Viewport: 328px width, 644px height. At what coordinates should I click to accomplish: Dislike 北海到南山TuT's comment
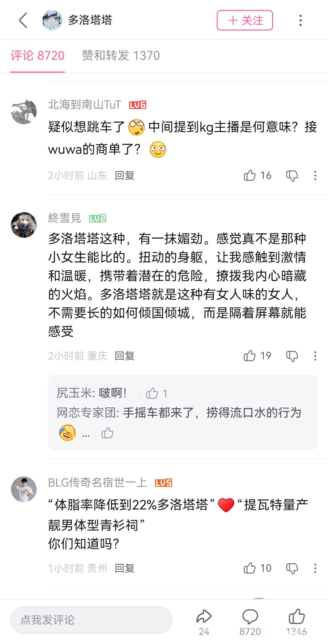(292, 176)
